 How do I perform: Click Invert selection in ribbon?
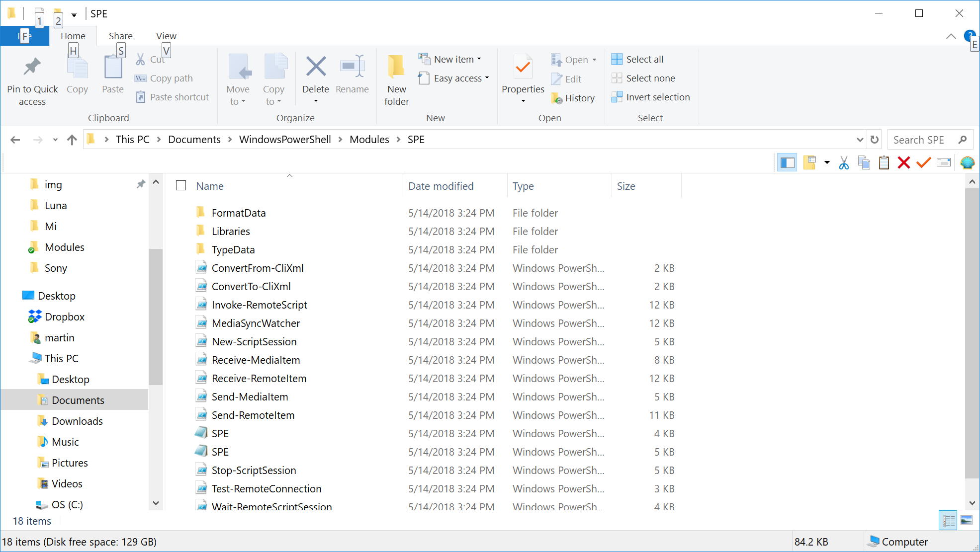pyautogui.click(x=657, y=97)
